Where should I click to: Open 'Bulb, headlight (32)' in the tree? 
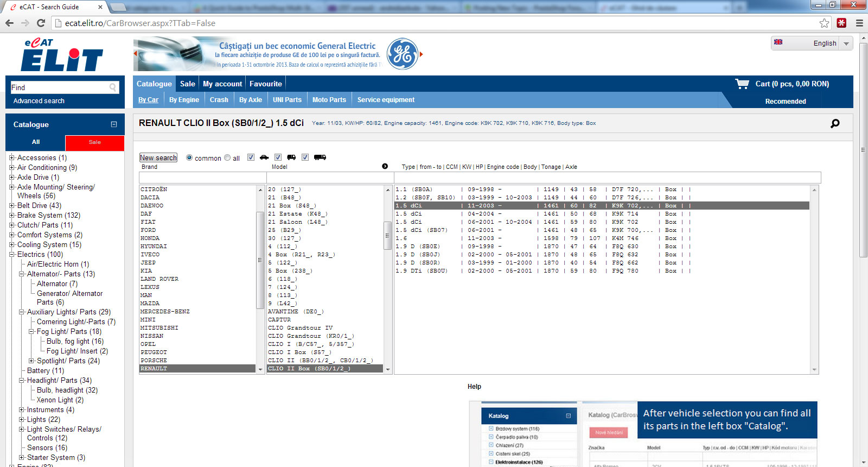pyautogui.click(x=67, y=390)
